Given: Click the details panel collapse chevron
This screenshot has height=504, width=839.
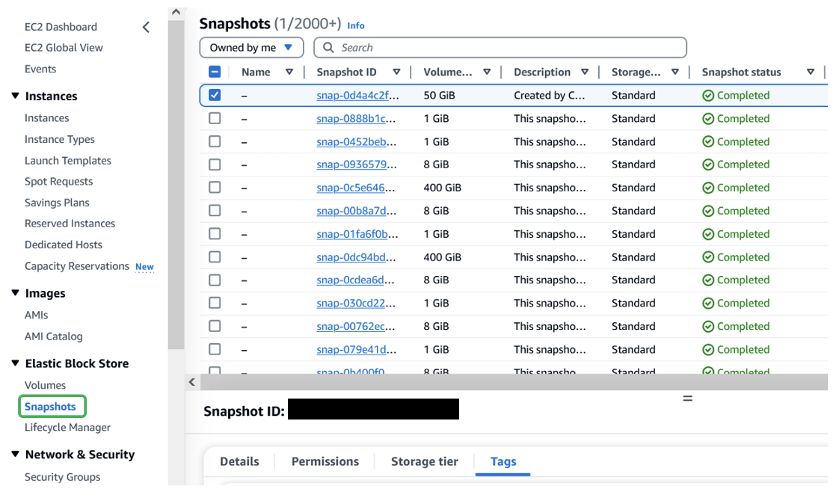Looking at the screenshot, I should [192, 381].
